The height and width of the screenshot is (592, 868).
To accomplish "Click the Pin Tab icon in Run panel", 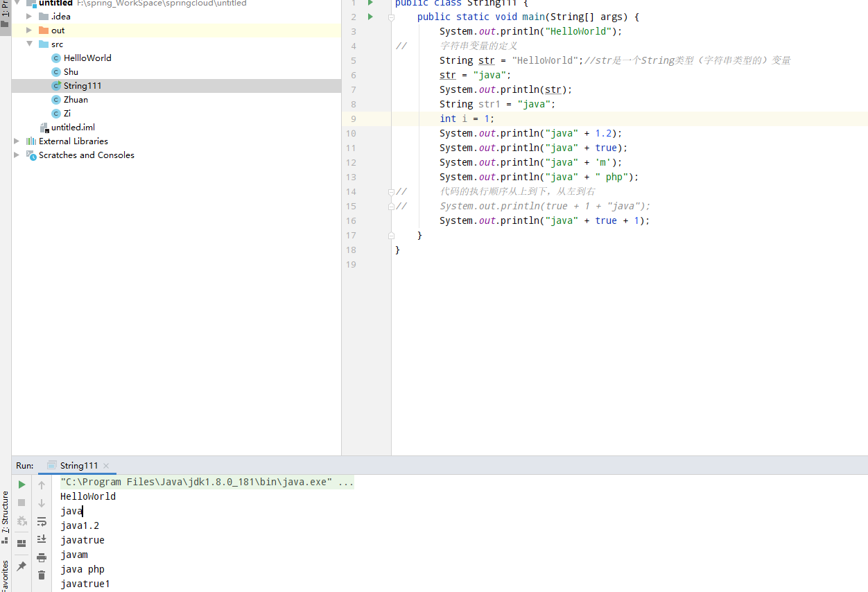I will point(21,566).
